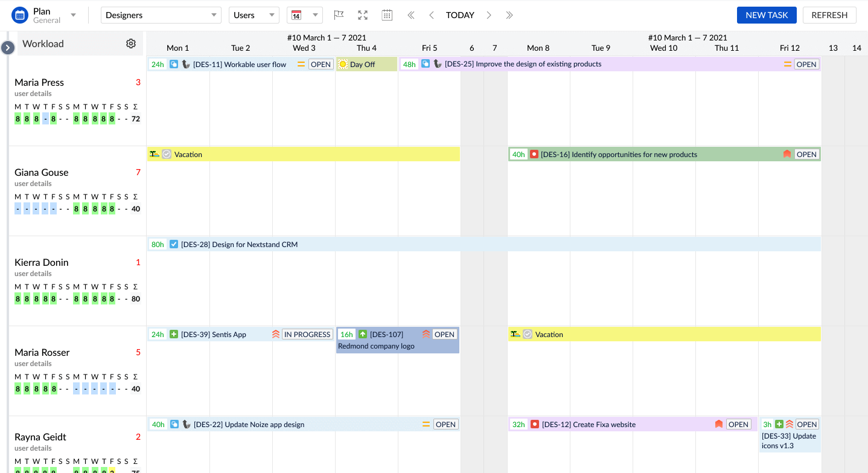This screenshot has width=868, height=473.
Task: Open the calendar picker icon in the toolbar
Action: (x=387, y=15)
